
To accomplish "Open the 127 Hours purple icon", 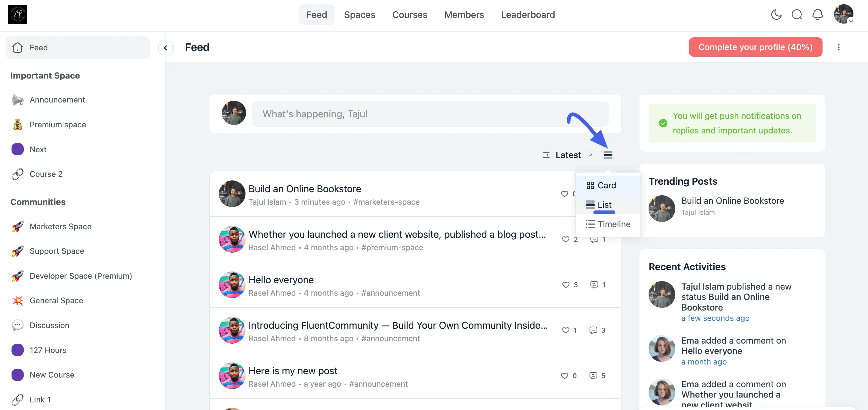I will [x=18, y=350].
